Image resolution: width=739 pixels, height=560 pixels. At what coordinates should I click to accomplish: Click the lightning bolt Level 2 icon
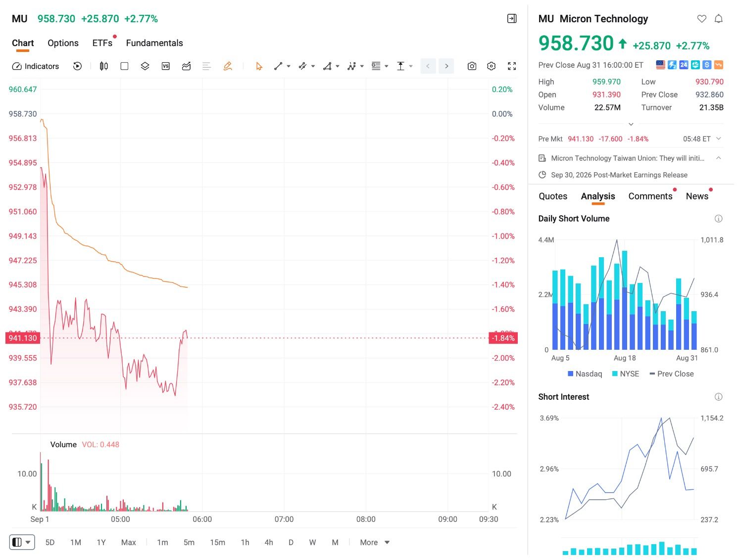click(x=672, y=65)
